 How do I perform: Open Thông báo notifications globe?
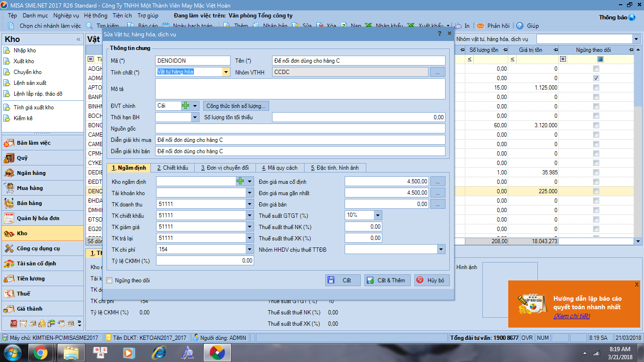(x=632, y=17)
